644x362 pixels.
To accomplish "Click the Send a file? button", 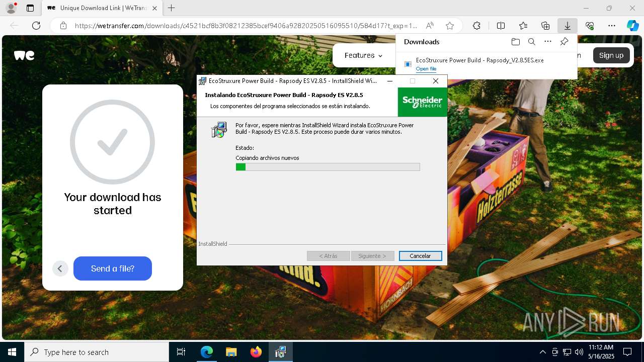I will [x=113, y=268].
